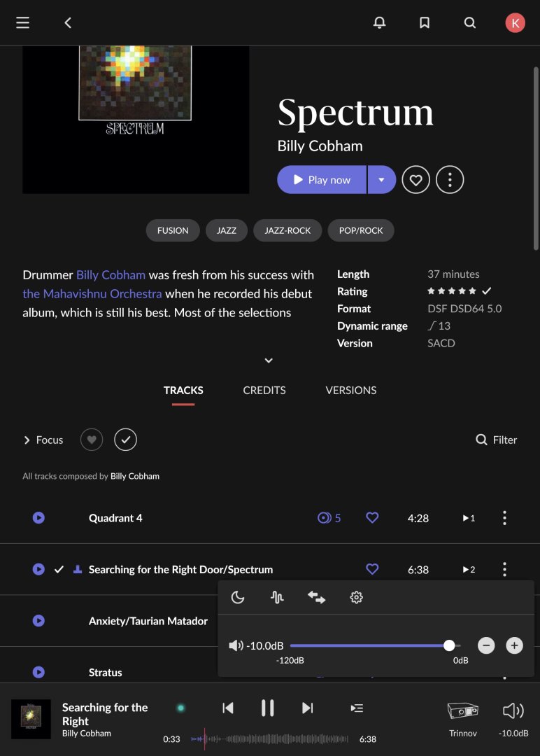Open the bookmarks icon in top bar
The height and width of the screenshot is (756, 540).
[425, 22]
